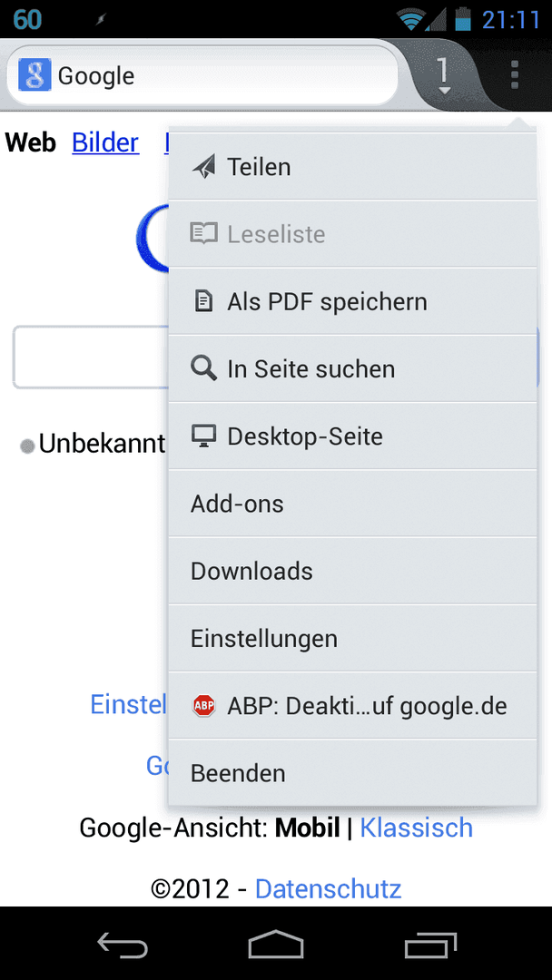Viewport: 552px width, 980px height.
Task: Tap the Google address bar field
Action: pyautogui.click(x=202, y=75)
